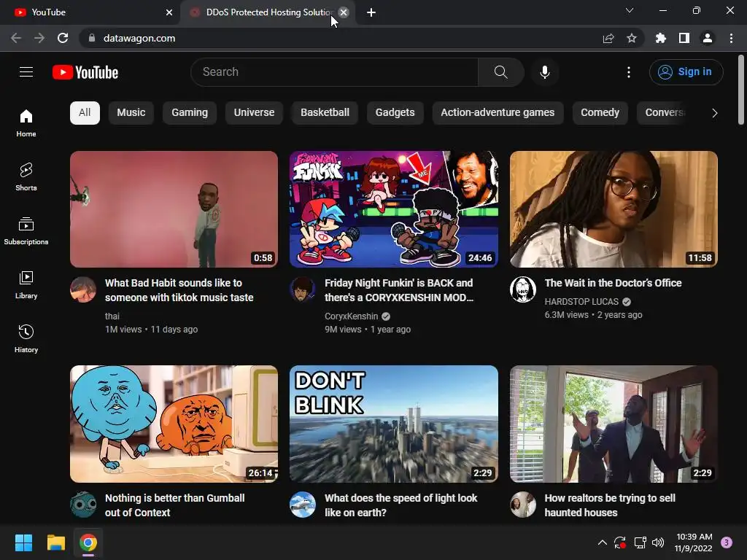747x560 pixels.
Task: Open HARDSTOP LUCAS channel name link
Action: point(581,301)
